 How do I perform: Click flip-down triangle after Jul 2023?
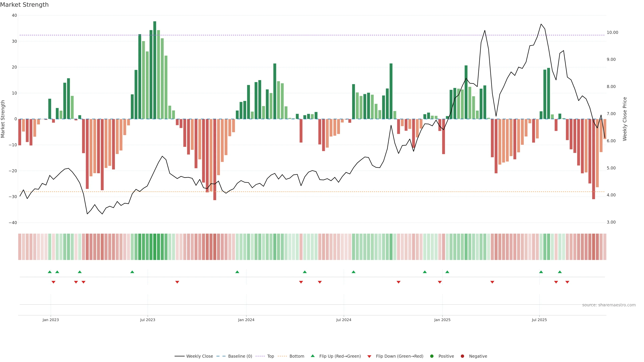pos(177,282)
